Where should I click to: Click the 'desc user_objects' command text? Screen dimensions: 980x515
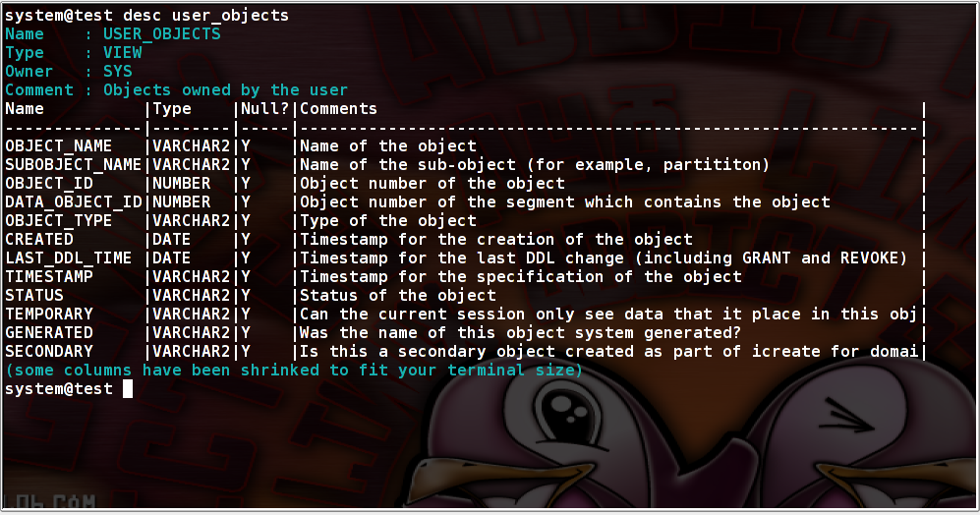point(205,15)
